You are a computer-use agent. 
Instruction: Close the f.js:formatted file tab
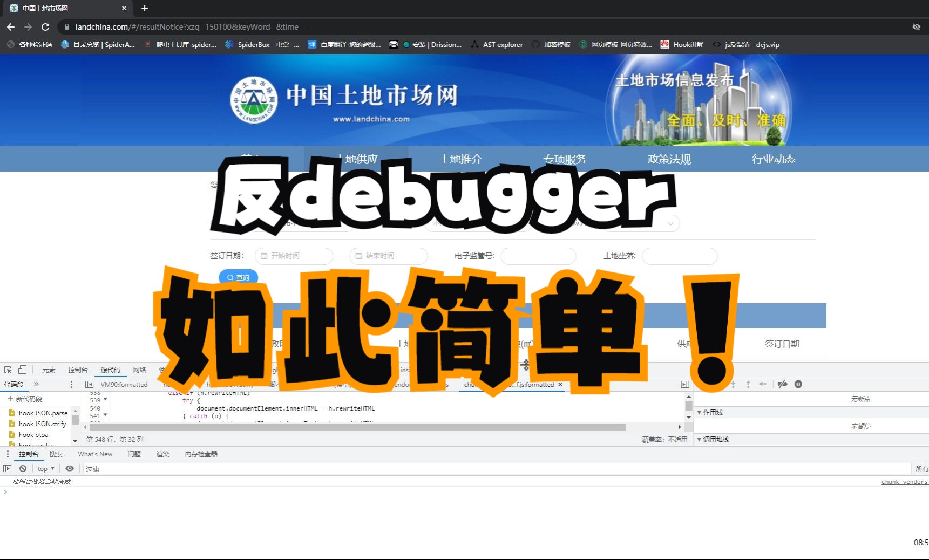(560, 385)
